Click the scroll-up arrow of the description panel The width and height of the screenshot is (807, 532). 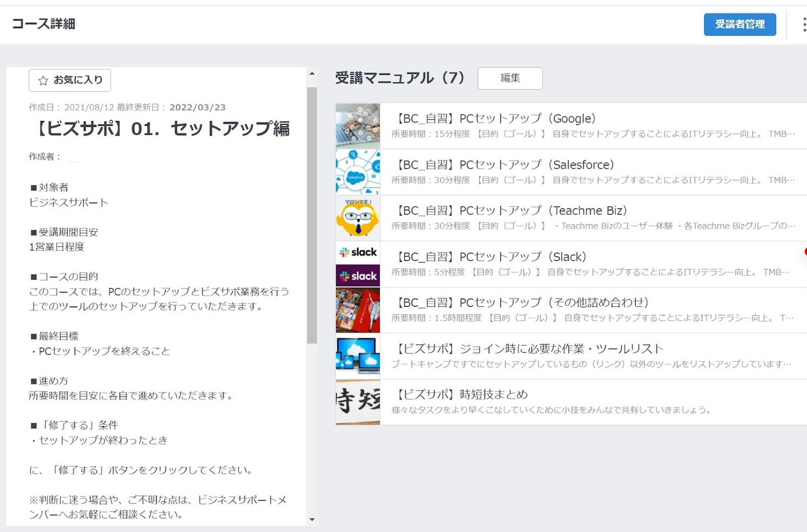[312, 73]
